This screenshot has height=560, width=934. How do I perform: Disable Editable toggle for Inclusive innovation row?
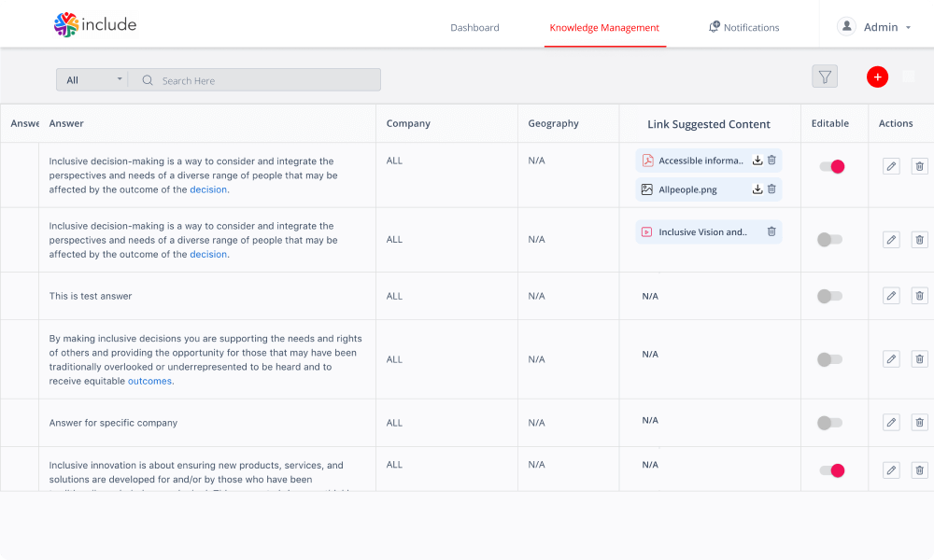(831, 470)
